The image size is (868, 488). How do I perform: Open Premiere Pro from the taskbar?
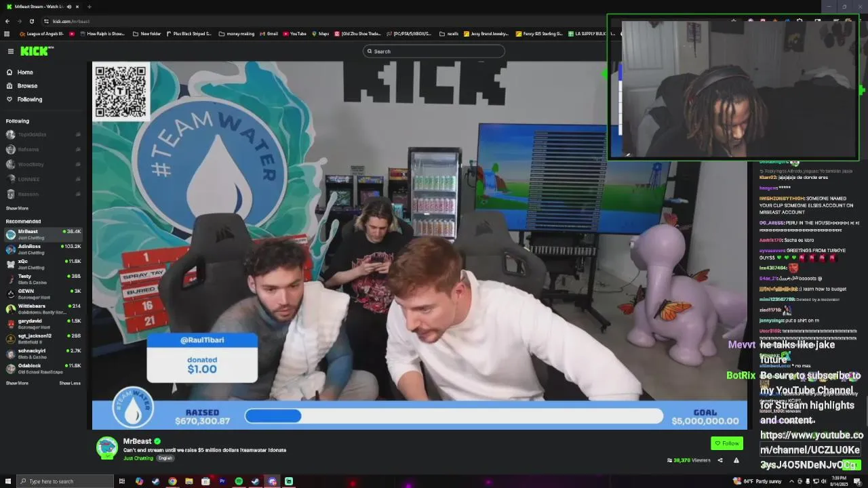(222, 481)
